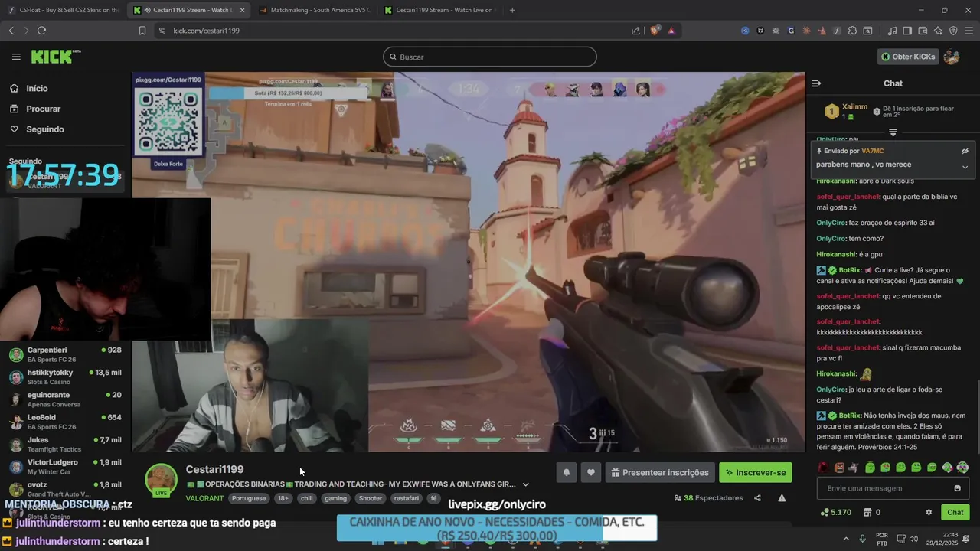Click the 5.170 channel points icon
980x551 pixels.
[825, 513]
